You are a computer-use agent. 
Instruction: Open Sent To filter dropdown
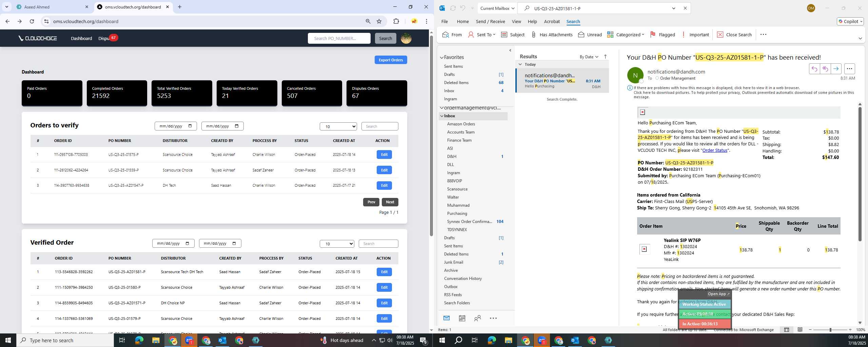481,35
